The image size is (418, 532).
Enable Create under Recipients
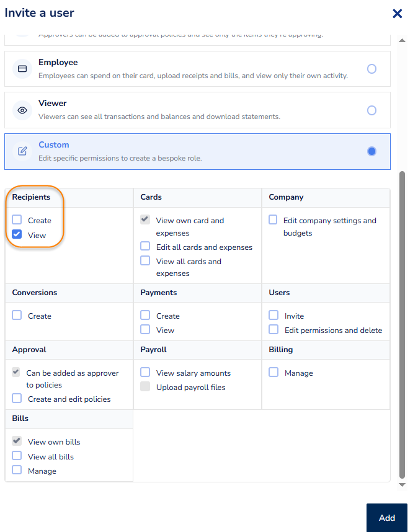[x=17, y=220]
